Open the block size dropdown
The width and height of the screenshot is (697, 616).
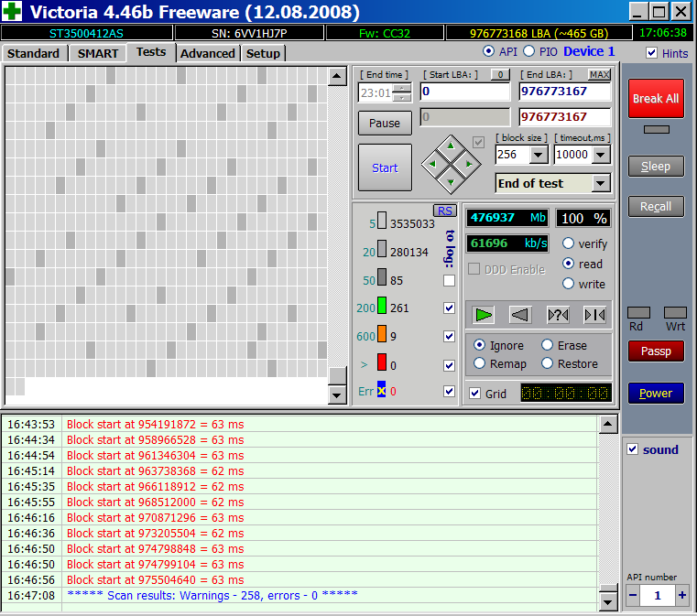(539, 155)
